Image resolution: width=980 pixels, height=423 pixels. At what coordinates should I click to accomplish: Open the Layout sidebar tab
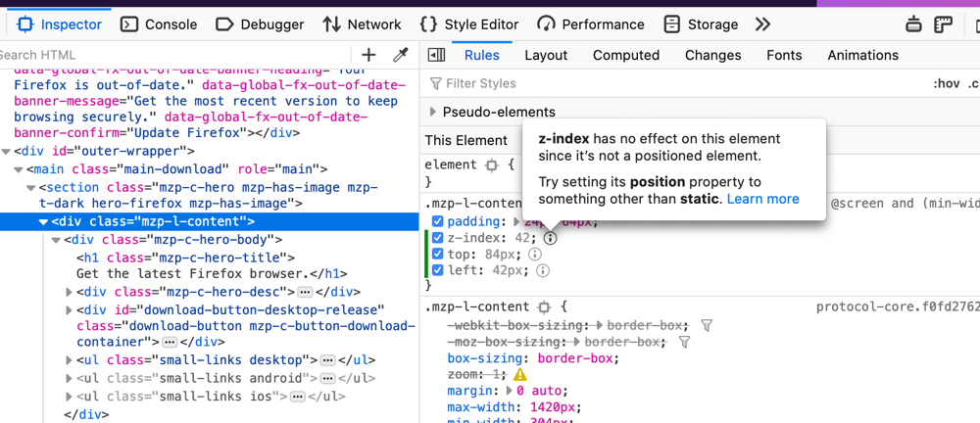coord(546,55)
